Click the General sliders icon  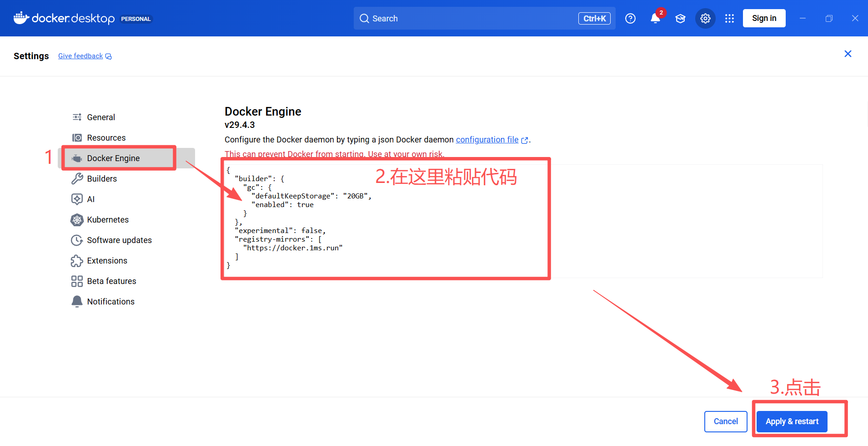click(77, 117)
